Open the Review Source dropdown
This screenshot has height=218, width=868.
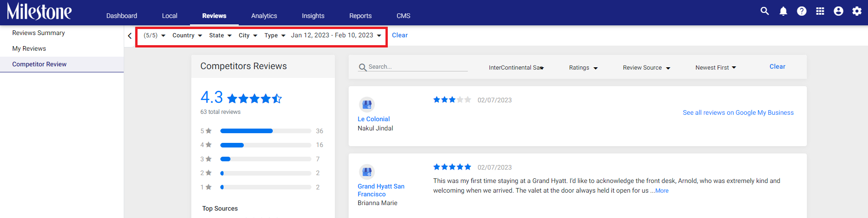(646, 68)
